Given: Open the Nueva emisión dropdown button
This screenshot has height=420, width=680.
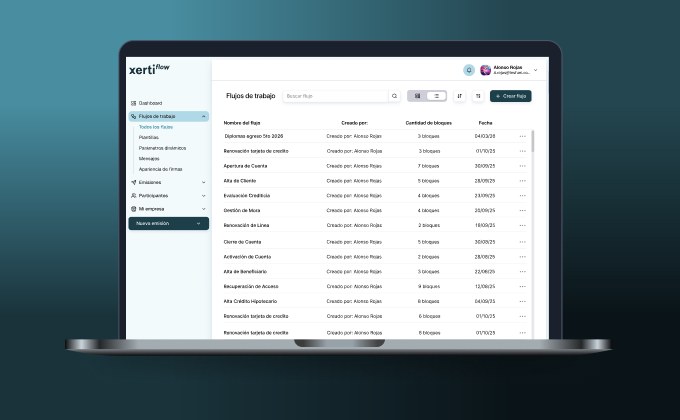Looking at the screenshot, I should point(169,223).
